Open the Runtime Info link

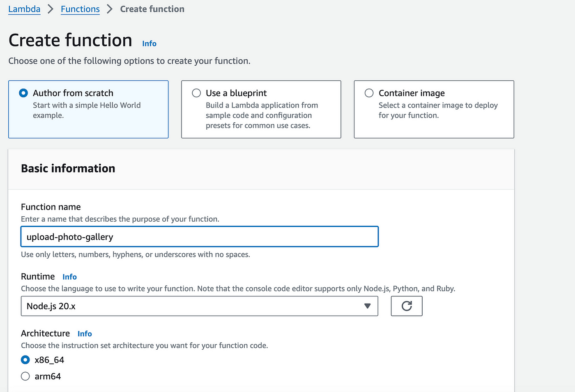(x=69, y=277)
